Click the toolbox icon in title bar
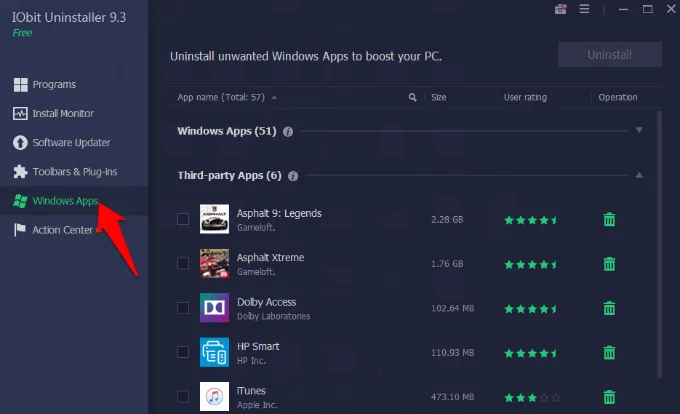This screenshot has height=414, width=680. (x=560, y=10)
